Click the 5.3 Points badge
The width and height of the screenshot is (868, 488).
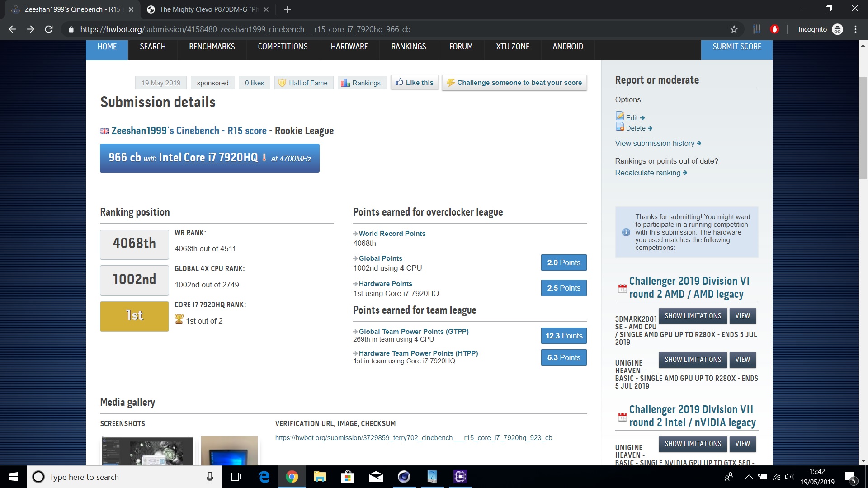point(564,357)
